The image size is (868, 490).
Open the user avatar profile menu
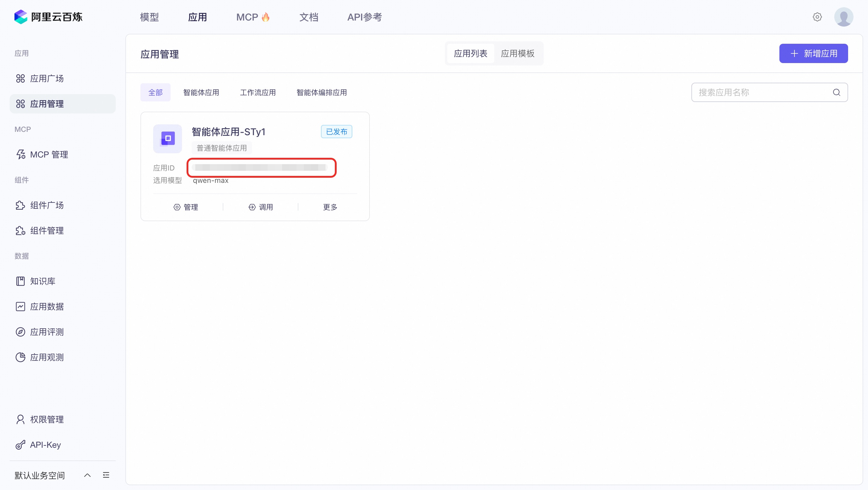[x=843, y=17]
